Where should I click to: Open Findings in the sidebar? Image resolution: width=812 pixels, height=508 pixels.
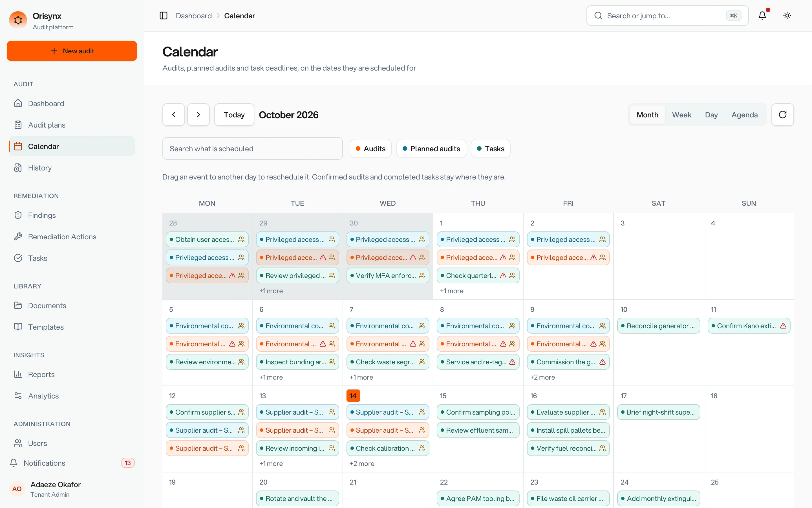click(72, 215)
